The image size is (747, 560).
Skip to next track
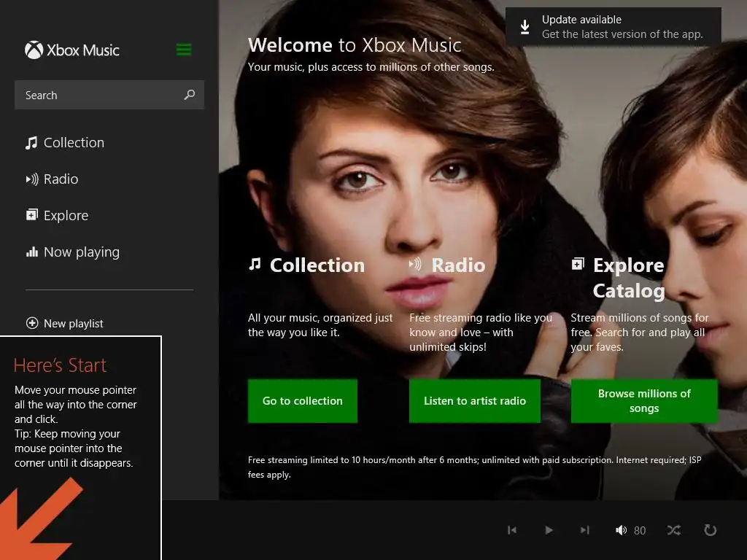(585, 530)
